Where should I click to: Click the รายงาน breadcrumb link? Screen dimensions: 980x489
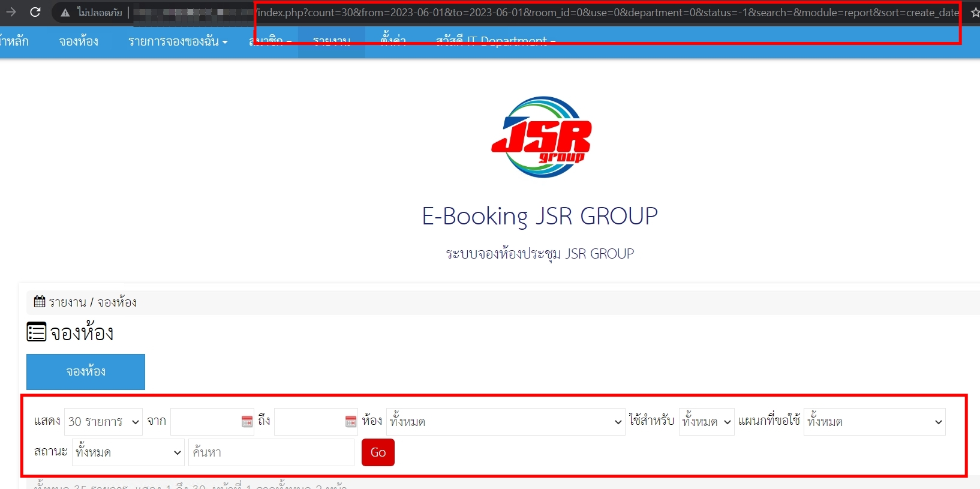(67, 302)
